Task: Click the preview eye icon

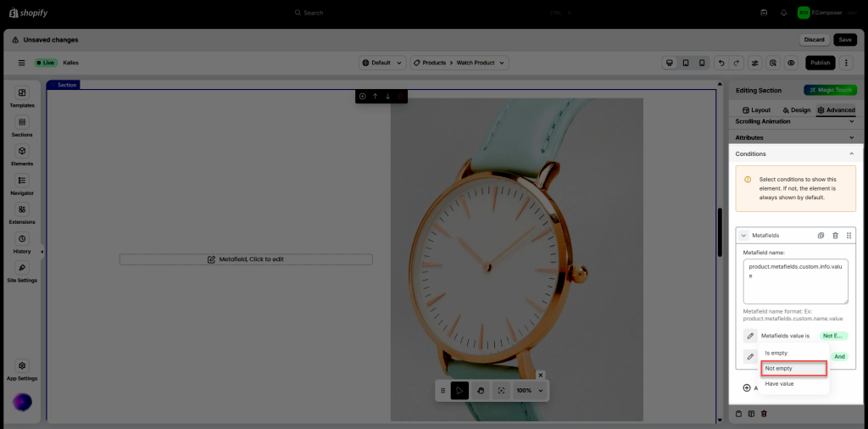Action: click(790, 63)
